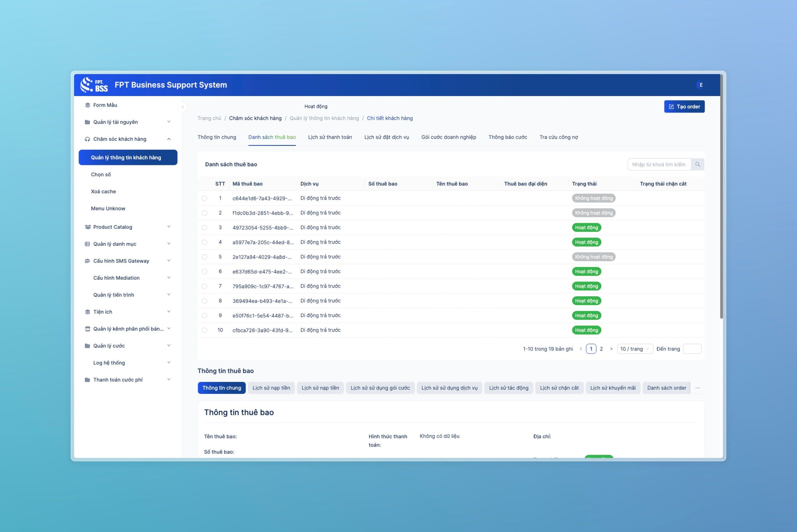Screen dimensions: 797x532
Task: Go to page 2 in pagination
Action: click(x=601, y=349)
